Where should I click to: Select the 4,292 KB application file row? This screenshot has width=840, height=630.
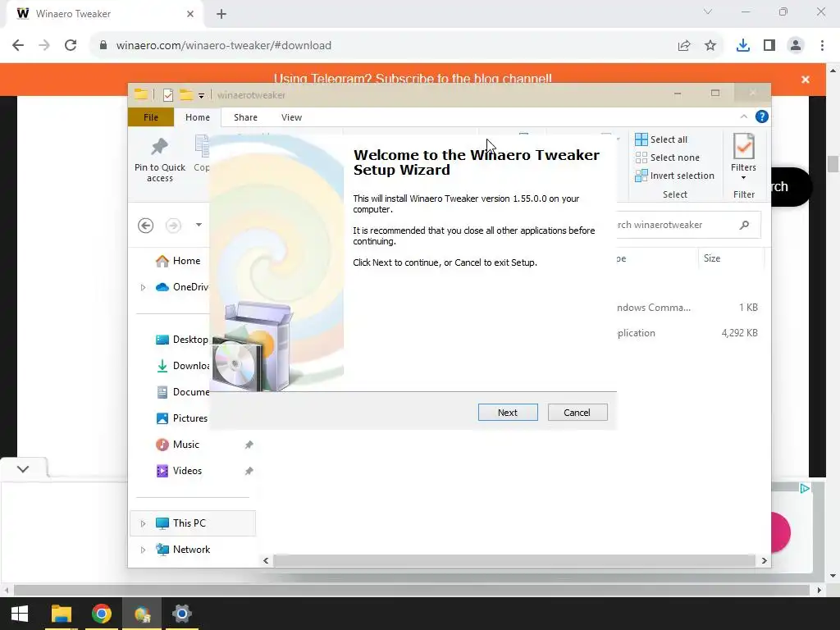click(x=687, y=333)
